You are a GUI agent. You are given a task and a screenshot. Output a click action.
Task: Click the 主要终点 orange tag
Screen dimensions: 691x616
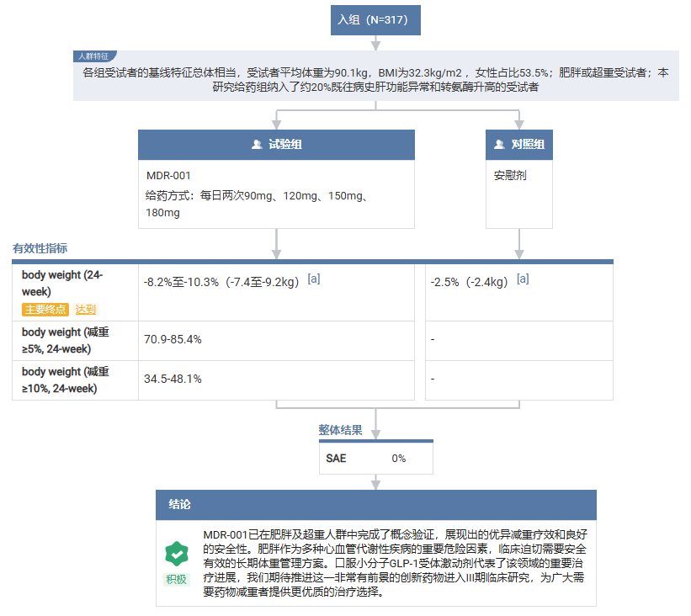click(45, 310)
